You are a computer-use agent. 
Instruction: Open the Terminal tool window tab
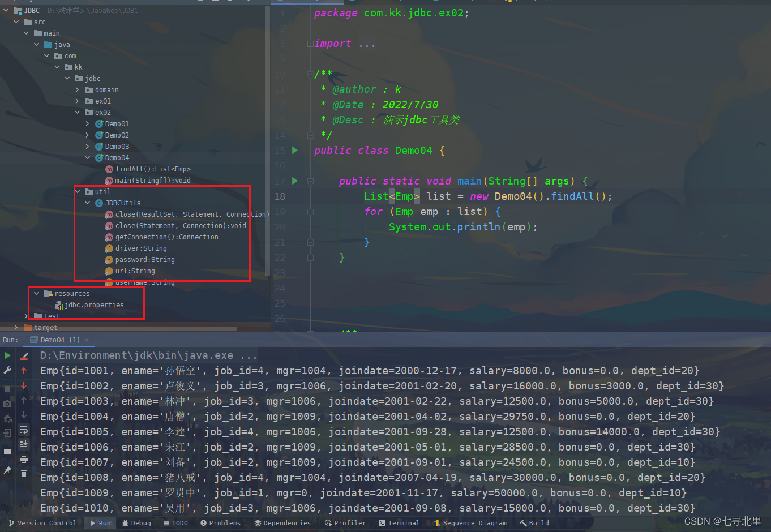click(399, 523)
